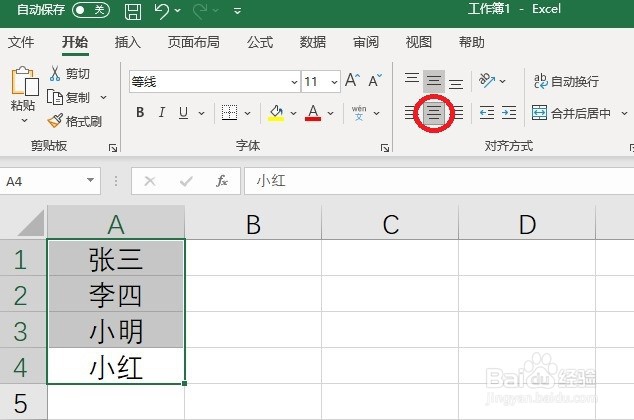
Task: Click the Undo arrow icon
Action: [x=162, y=11]
